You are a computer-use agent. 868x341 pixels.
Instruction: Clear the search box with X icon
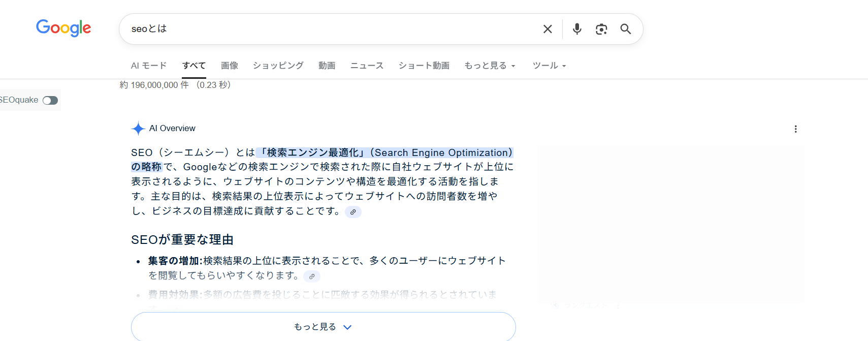point(547,29)
